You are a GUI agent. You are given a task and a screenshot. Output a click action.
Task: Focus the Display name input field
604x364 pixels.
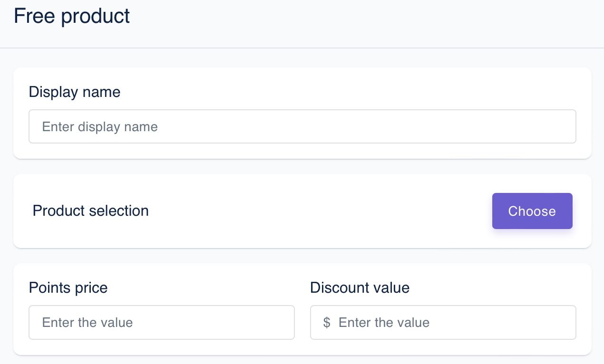click(302, 126)
